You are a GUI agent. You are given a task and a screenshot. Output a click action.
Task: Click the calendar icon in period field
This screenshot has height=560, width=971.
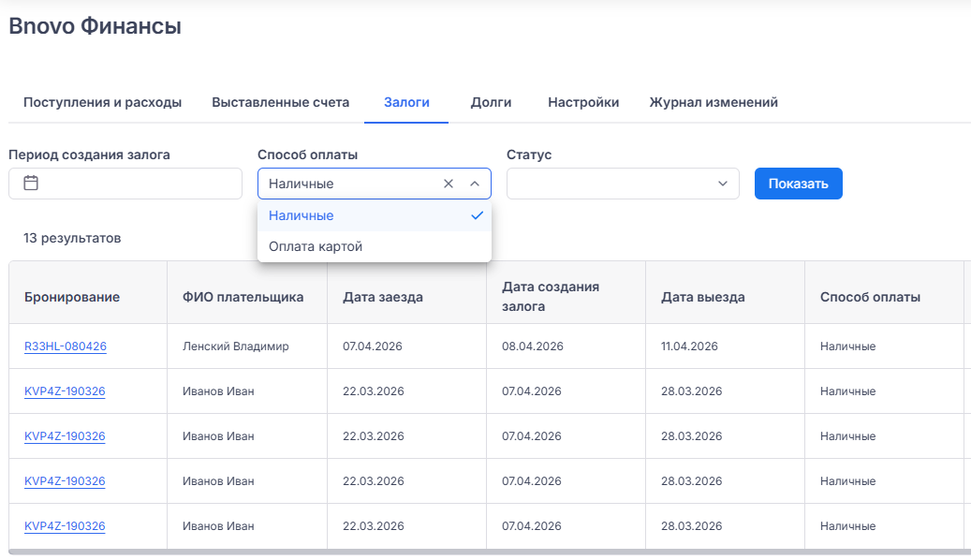point(31,184)
